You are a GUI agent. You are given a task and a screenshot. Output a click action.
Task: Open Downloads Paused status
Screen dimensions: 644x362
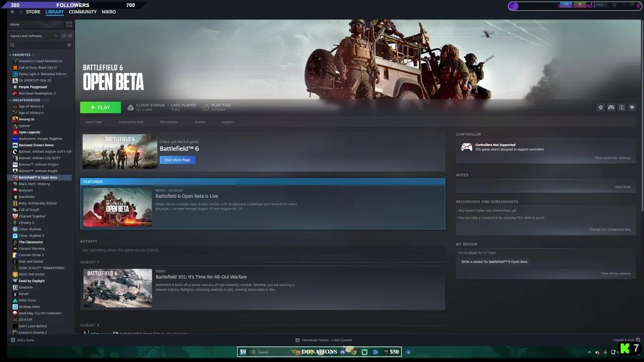[323, 340]
